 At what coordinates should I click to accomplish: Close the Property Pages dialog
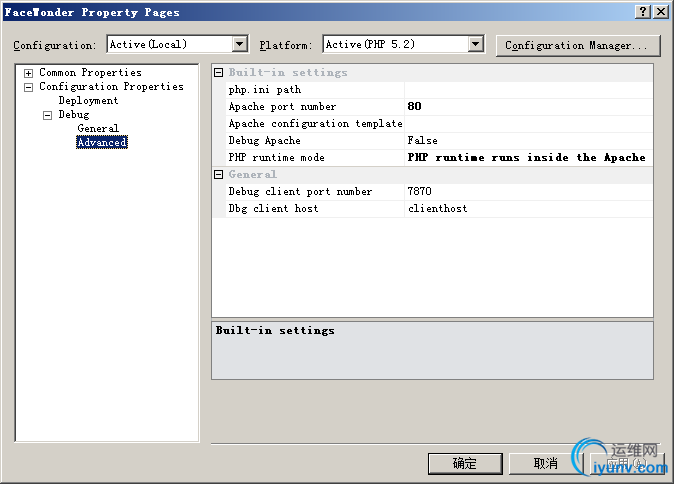click(661, 12)
